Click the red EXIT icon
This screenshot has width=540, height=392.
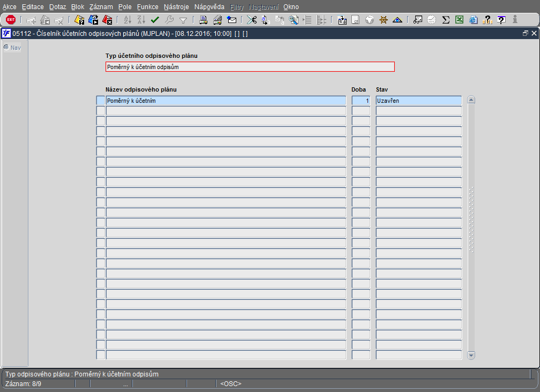pyautogui.click(x=10, y=20)
